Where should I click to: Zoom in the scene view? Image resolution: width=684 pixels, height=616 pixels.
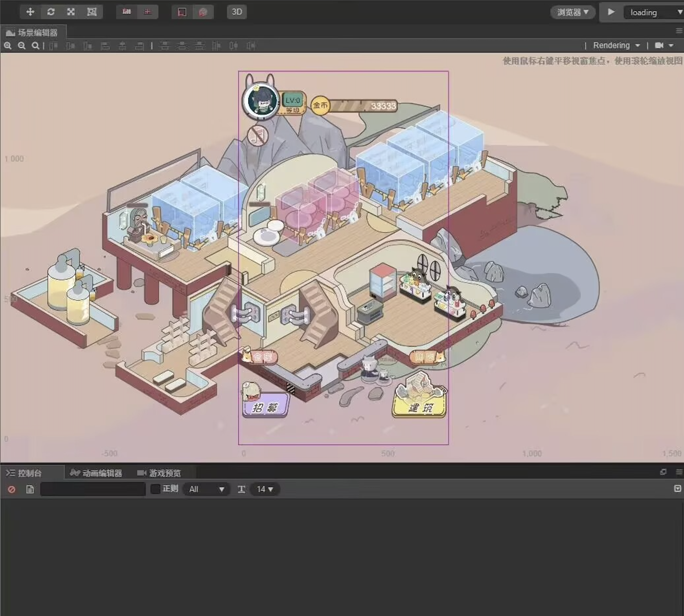tap(8, 46)
